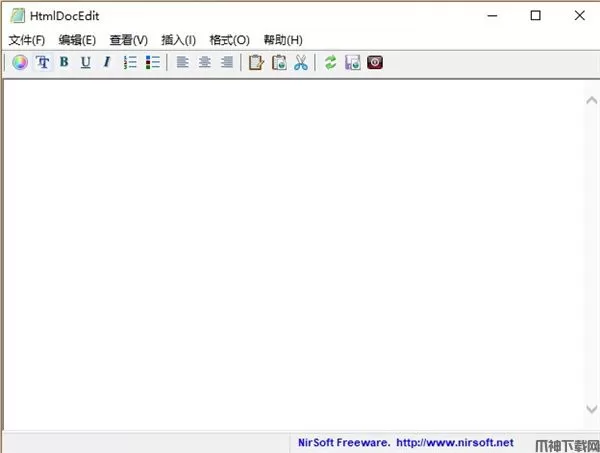Click the scrollbar up arrow

coord(592,100)
